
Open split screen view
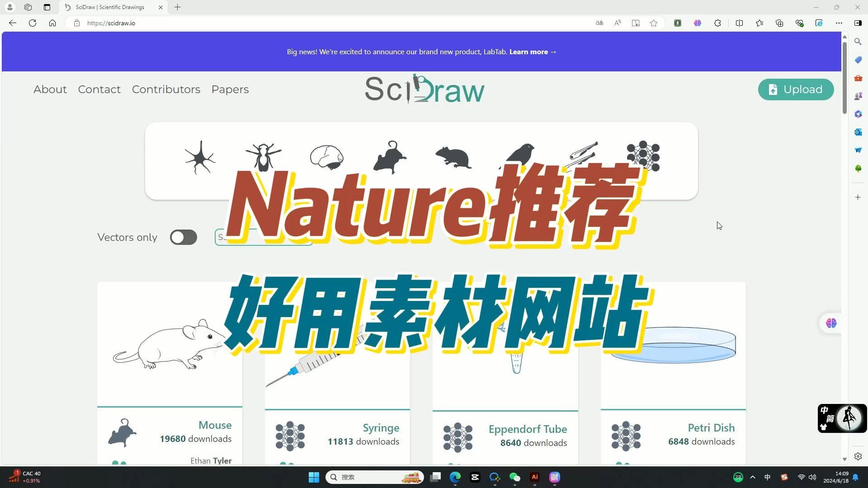tap(740, 23)
